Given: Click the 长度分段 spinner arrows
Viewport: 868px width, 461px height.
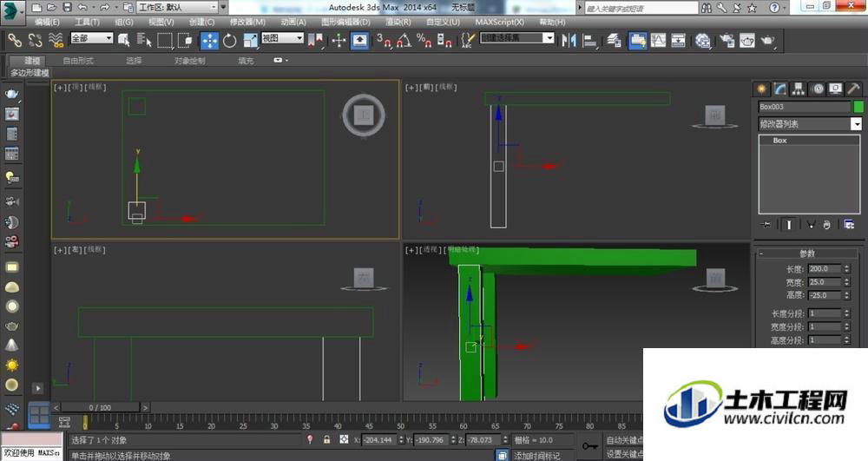Looking at the screenshot, I should (846, 313).
